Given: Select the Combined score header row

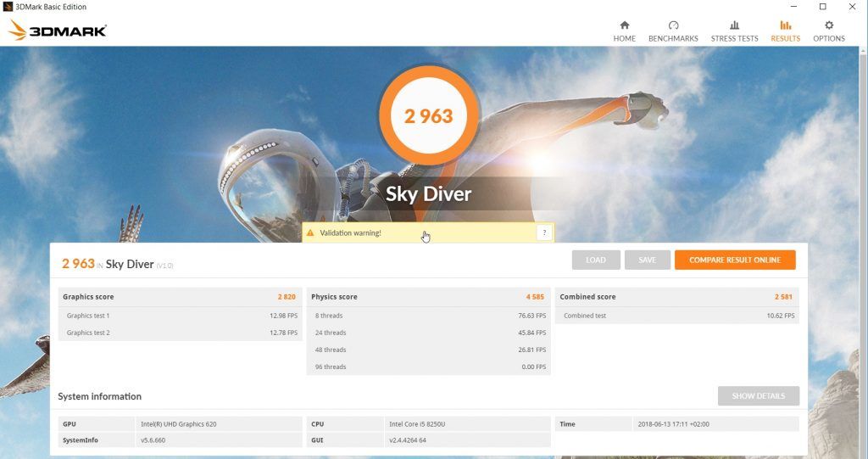Looking at the screenshot, I should tap(676, 297).
